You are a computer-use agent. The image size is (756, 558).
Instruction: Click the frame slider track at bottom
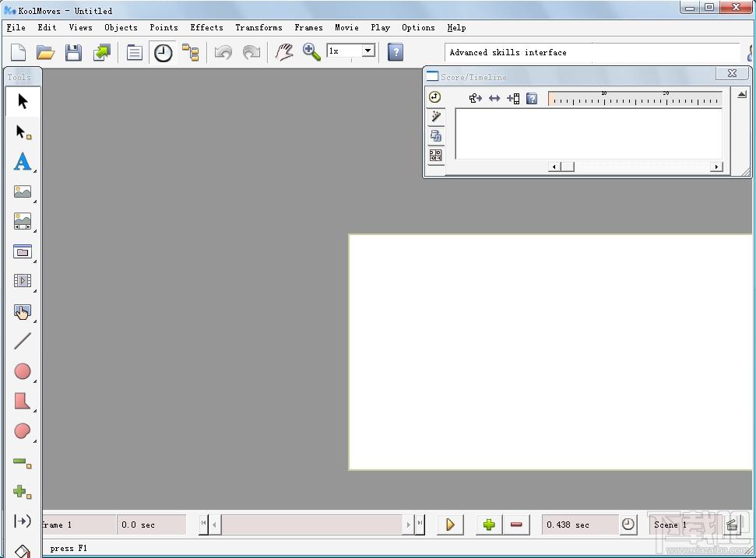point(311,525)
